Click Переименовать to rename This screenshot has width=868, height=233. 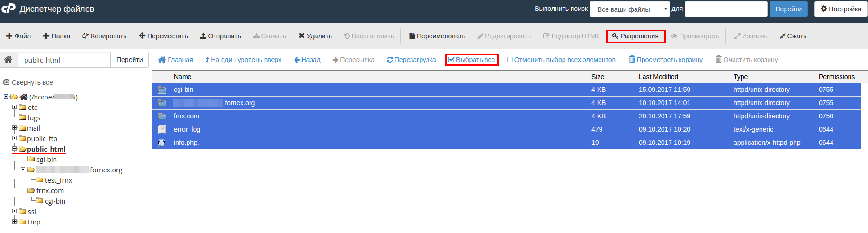pos(437,36)
